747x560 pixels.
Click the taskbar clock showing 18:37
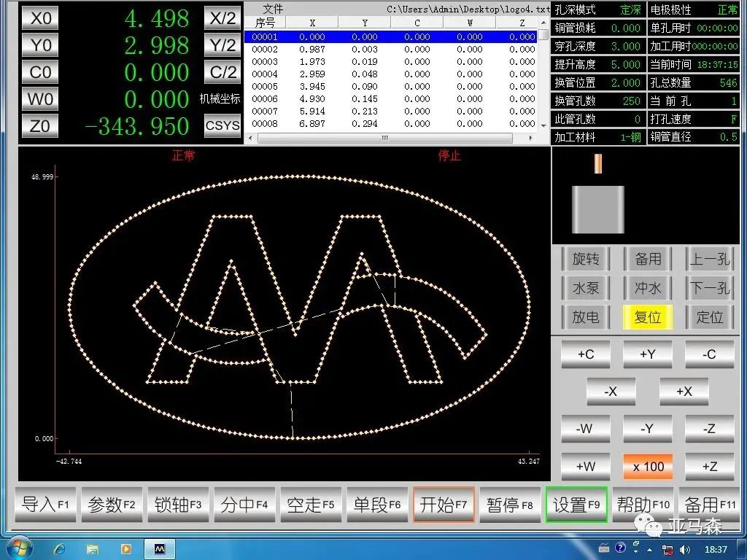[716, 550]
